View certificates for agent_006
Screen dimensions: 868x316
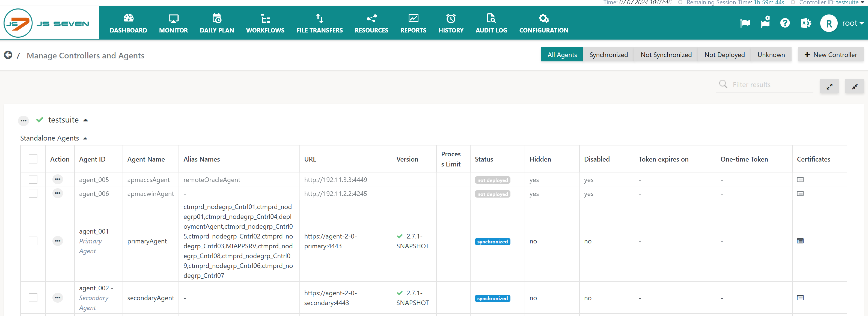[x=800, y=193]
